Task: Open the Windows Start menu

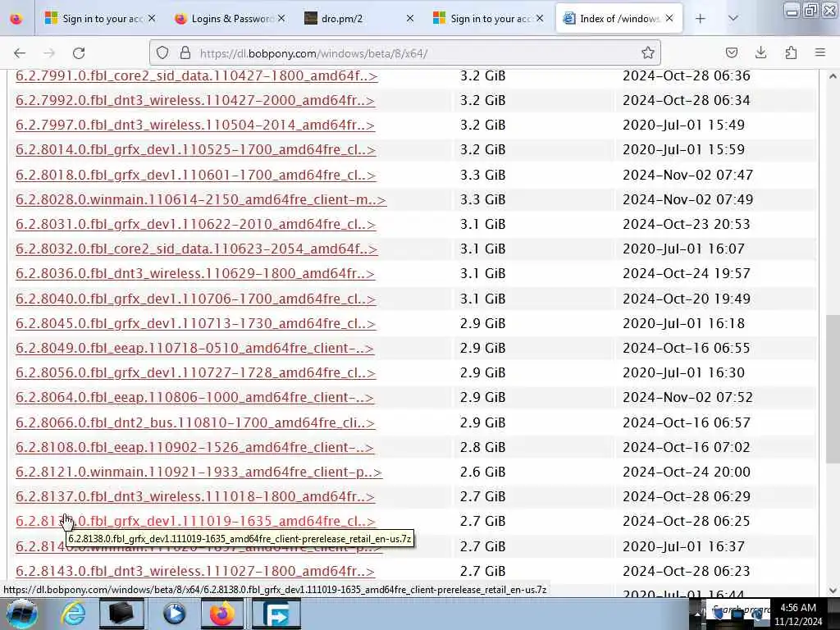Action: (x=21, y=614)
